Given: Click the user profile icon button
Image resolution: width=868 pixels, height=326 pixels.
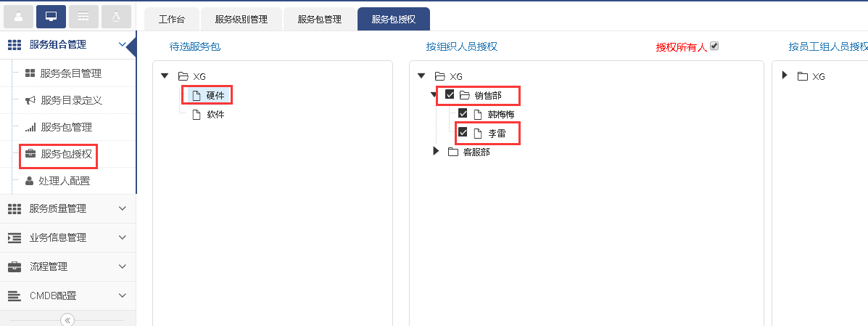Looking at the screenshot, I should [x=18, y=16].
